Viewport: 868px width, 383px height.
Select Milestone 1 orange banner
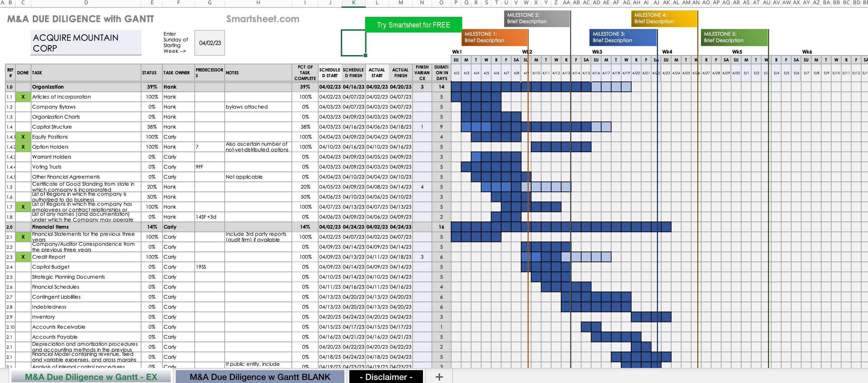coord(494,37)
